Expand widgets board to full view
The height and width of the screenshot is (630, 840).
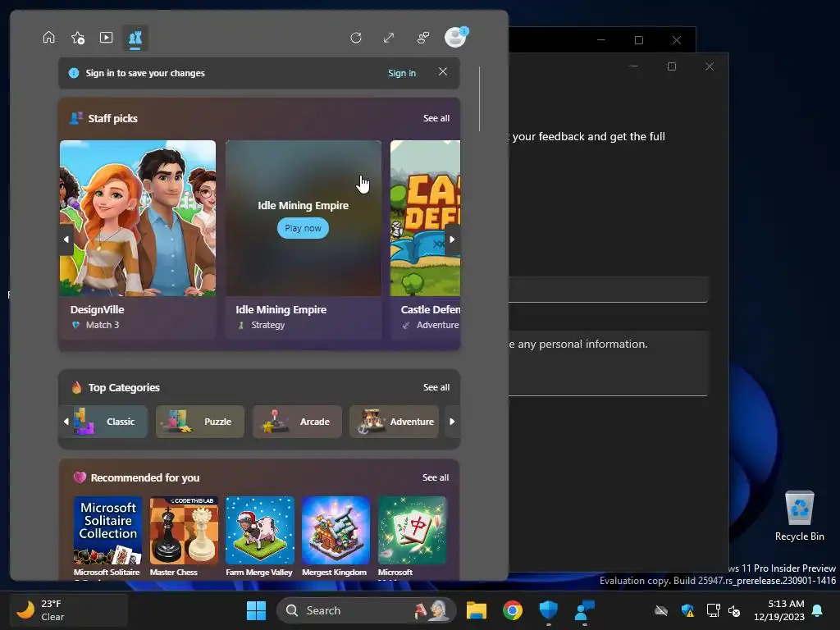click(389, 38)
